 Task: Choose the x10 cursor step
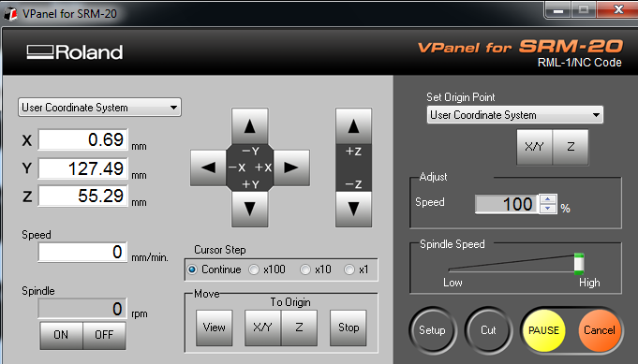[x=316, y=269]
